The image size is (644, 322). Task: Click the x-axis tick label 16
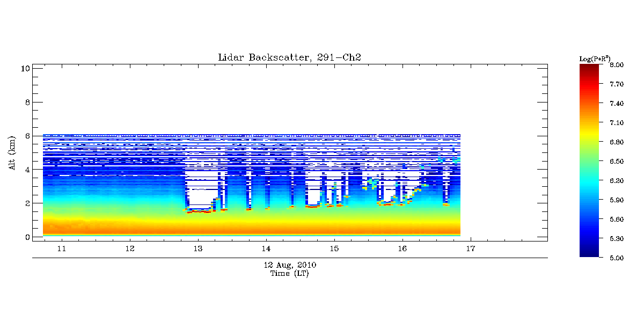(402, 249)
